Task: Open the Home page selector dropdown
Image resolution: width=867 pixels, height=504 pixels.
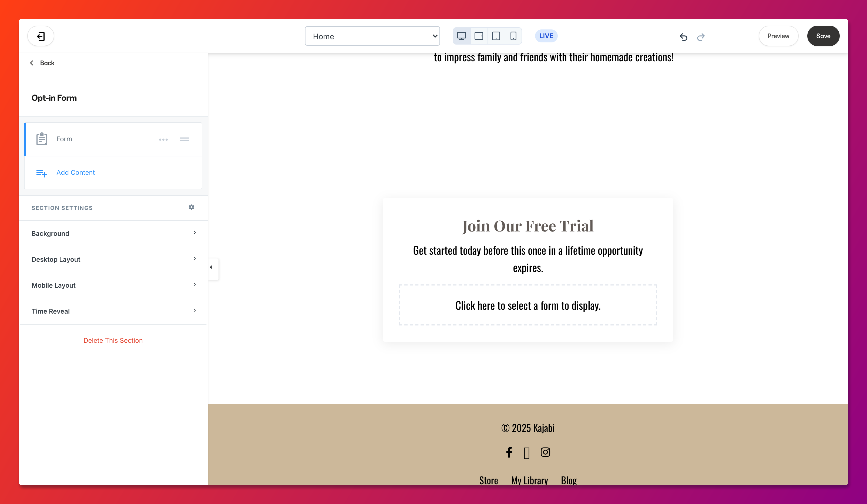Action: [372, 36]
